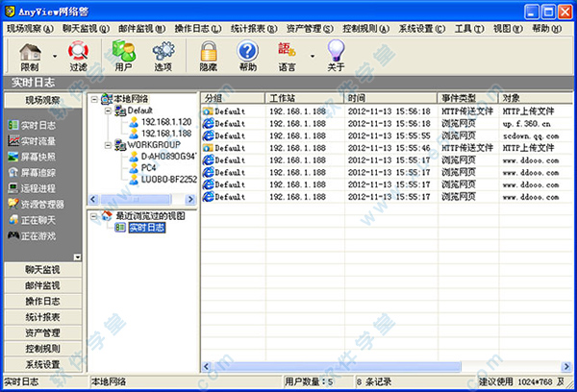
Task: Expand the 邮件监视 sidebar section button
Action: pyautogui.click(x=42, y=285)
